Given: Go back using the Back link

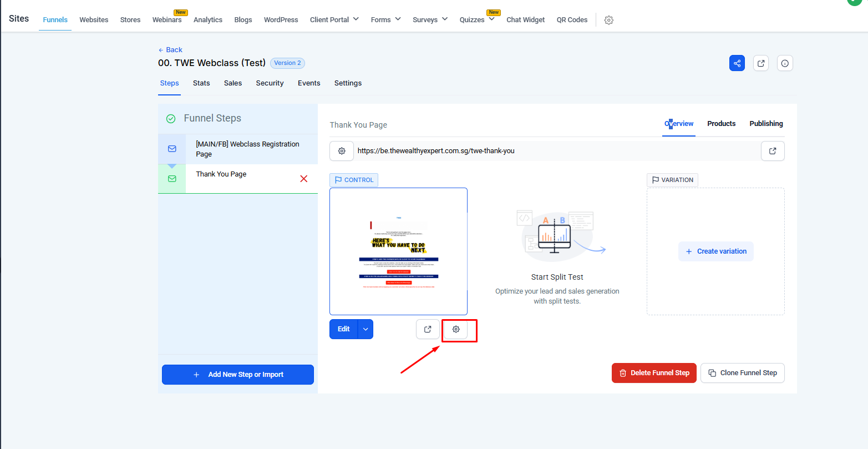Looking at the screenshot, I should [170, 50].
